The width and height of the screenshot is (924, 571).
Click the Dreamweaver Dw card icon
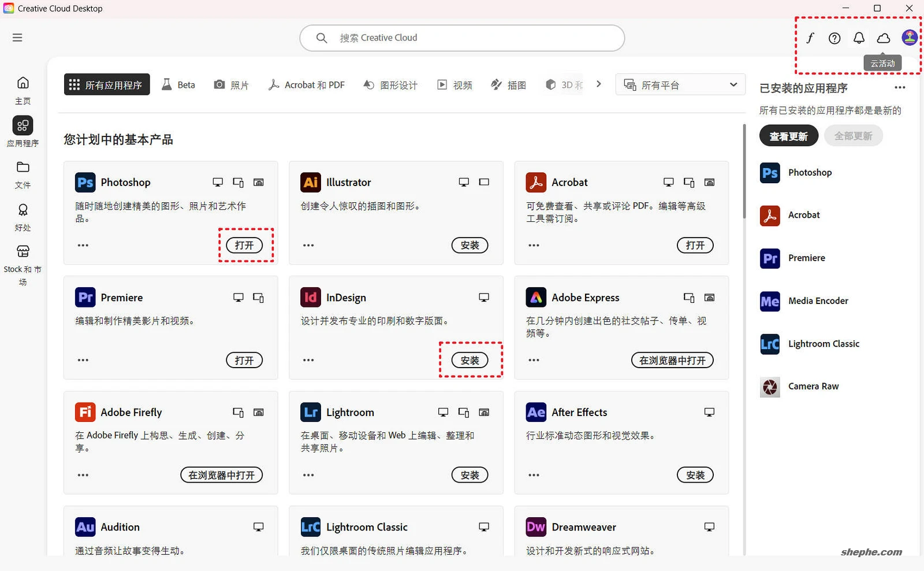[x=536, y=527]
